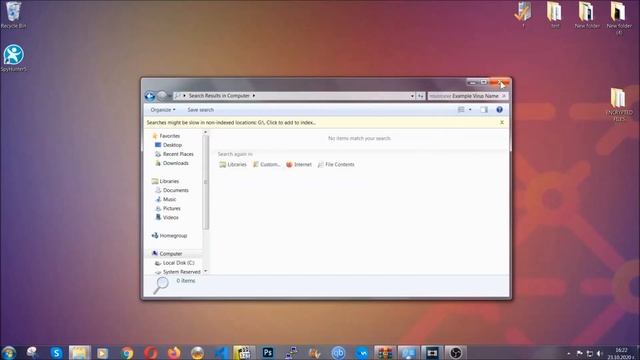Viewport: 640px width, 360px height.
Task: Dismiss the yellow information bar
Action: pyautogui.click(x=502, y=122)
